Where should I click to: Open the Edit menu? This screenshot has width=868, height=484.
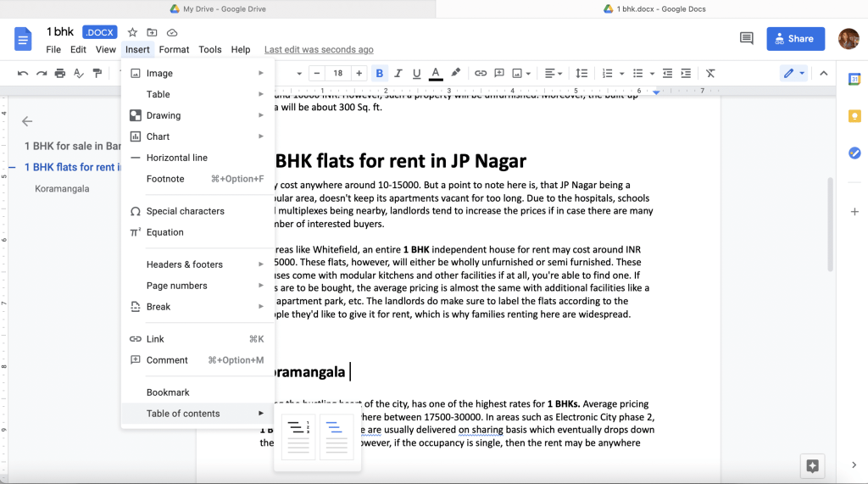tap(78, 49)
